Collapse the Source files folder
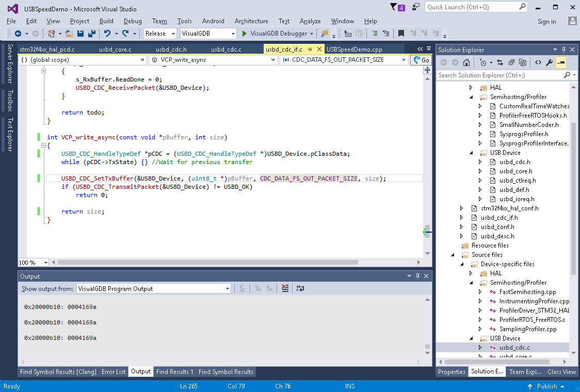The height and width of the screenshot is (392, 580). [x=453, y=255]
